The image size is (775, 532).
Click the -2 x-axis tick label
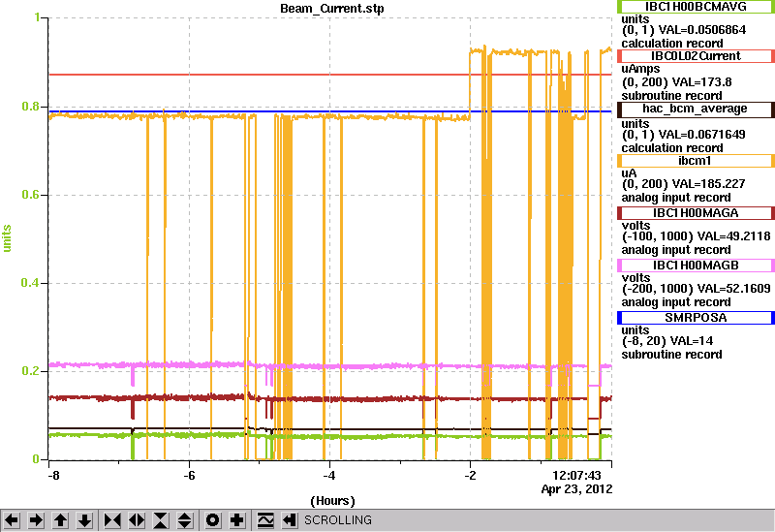[470, 476]
